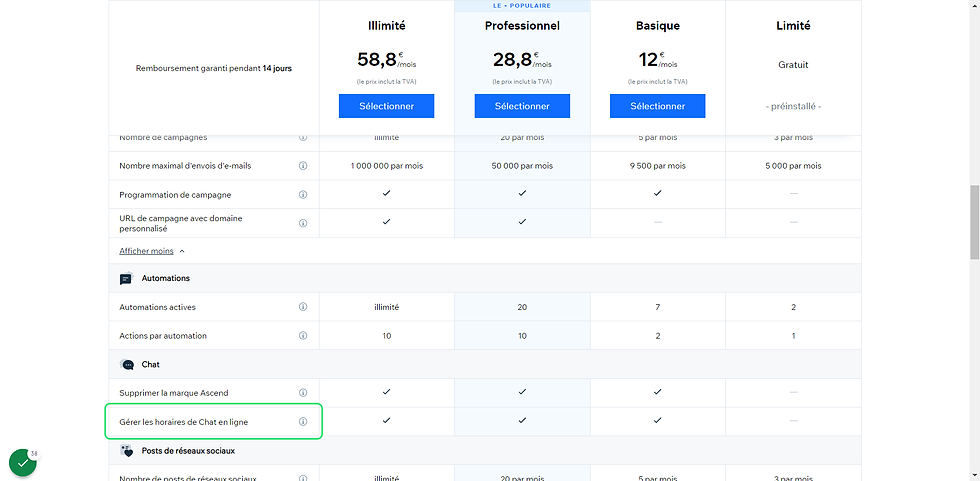The image size is (980, 481).
Task: Click the green checkmark badge widget
Action: pyautogui.click(x=23, y=463)
